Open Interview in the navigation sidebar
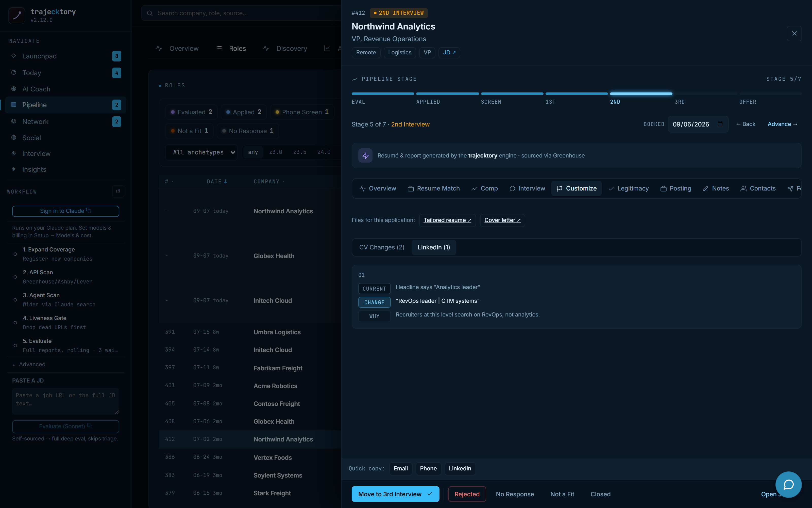The image size is (812, 508). [x=66, y=153]
